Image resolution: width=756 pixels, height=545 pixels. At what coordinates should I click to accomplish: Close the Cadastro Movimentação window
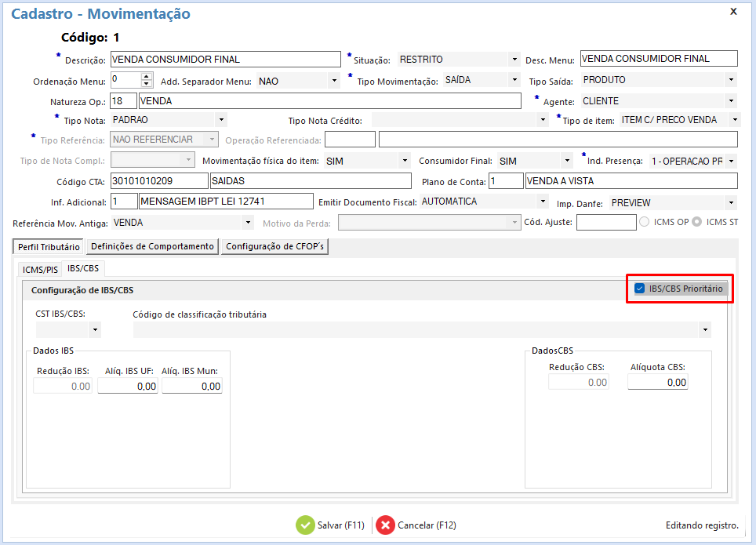point(733,12)
